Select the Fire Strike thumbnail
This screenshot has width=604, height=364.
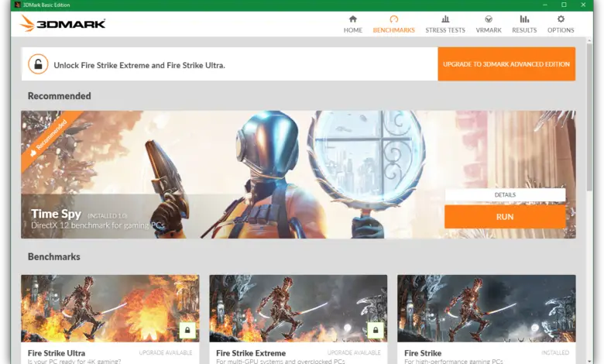(x=486, y=308)
